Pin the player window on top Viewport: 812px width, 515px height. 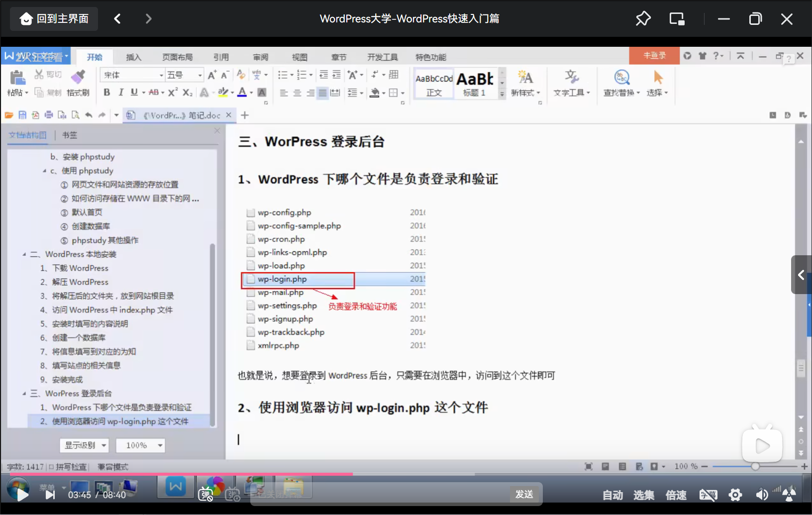643,19
